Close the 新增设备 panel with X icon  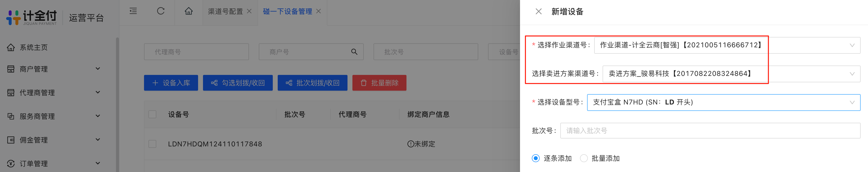538,12
